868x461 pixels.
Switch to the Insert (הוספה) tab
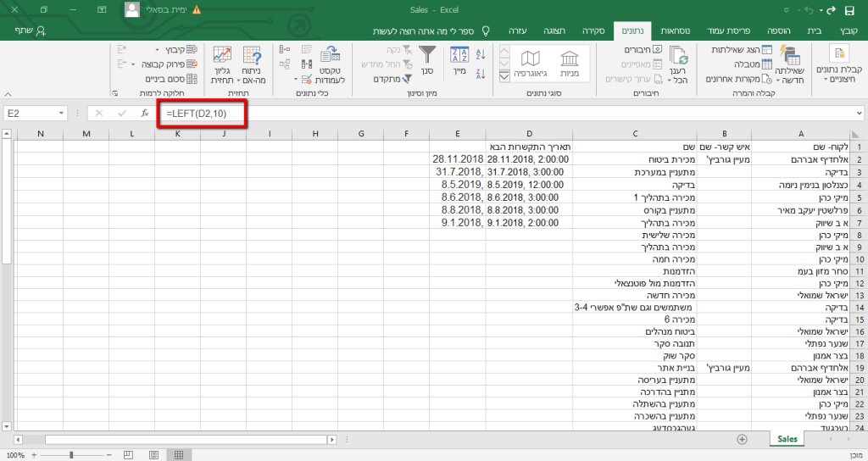[x=778, y=31]
